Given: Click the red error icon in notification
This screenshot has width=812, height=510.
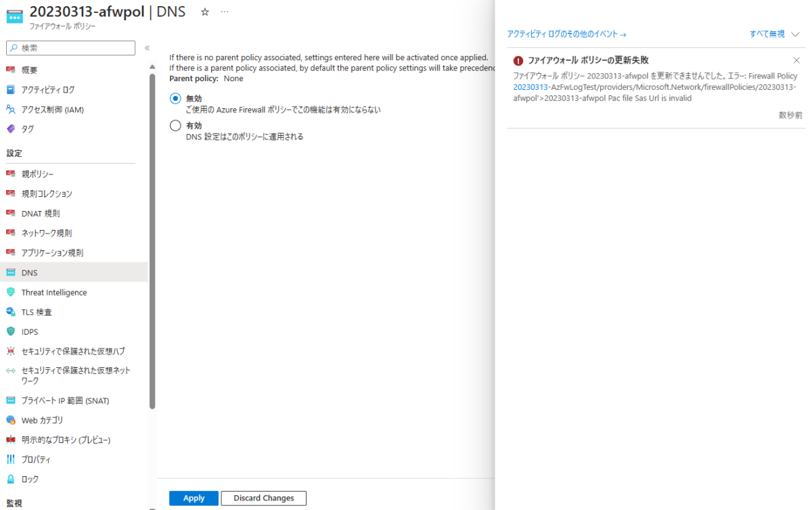Looking at the screenshot, I should [x=518, y=60].
